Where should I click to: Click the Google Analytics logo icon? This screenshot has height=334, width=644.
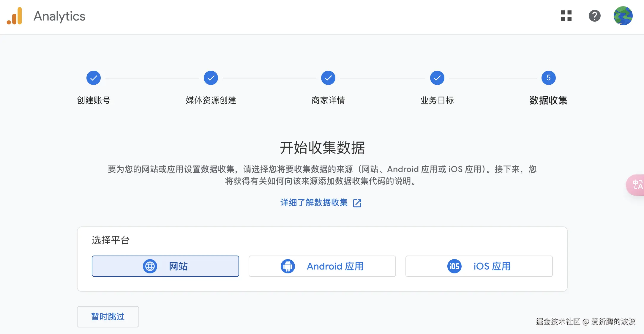click(15, 16)
